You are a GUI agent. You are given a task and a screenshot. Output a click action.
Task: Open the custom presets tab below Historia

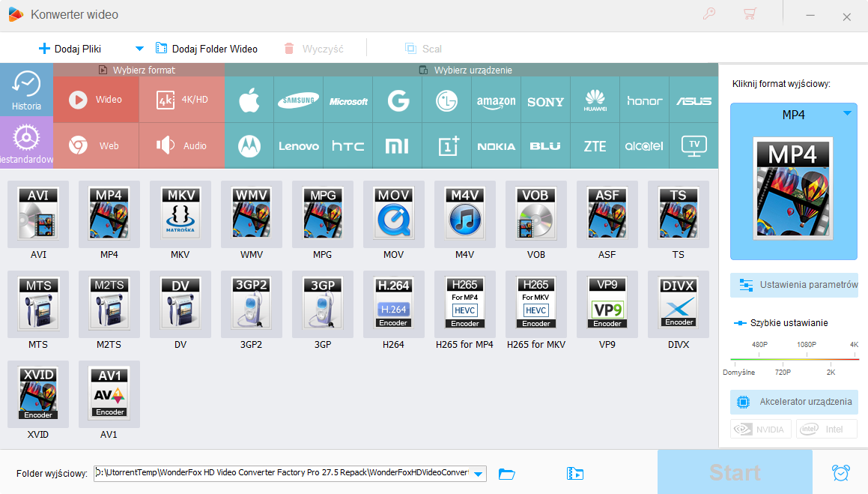26,143
